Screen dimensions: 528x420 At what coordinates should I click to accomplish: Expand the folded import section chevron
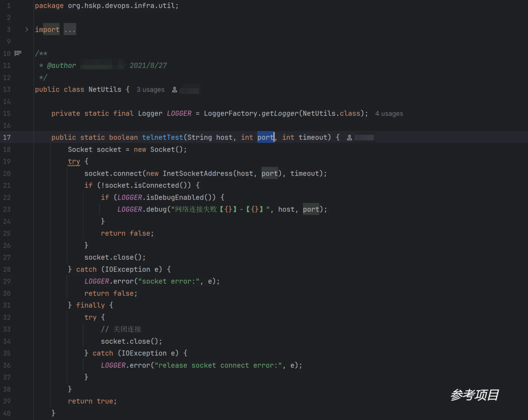tap(27, 30)
